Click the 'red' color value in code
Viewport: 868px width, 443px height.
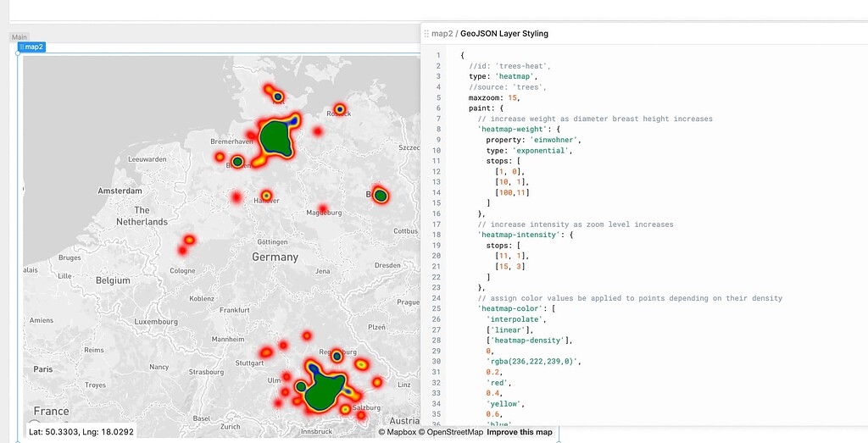[495, 383]
